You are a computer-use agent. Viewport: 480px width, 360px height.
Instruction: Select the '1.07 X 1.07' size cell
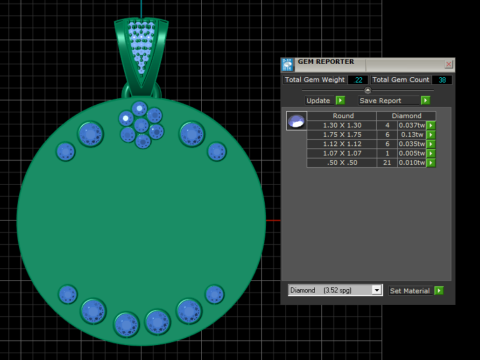point(342,153)
